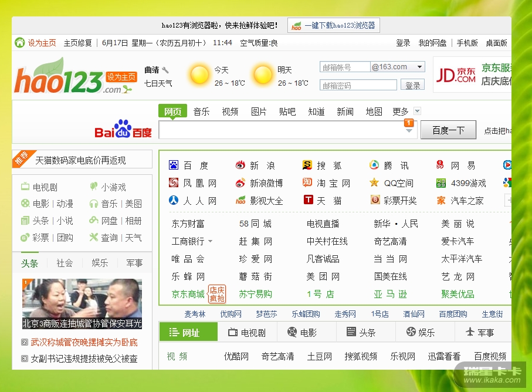Click 一键下载hao123浏览器 button
The width and height of the screenshot is (532, 392).
(x=334, y=25)
